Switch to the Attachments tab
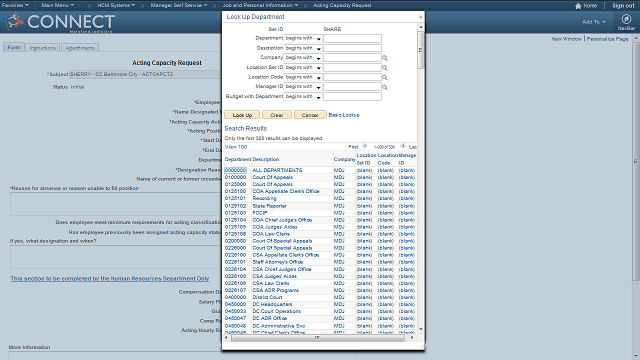 point(80,48)
